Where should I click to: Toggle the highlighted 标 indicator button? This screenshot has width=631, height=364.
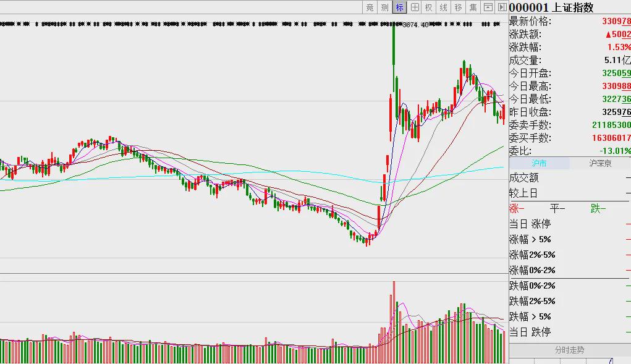tap(399, 7)
